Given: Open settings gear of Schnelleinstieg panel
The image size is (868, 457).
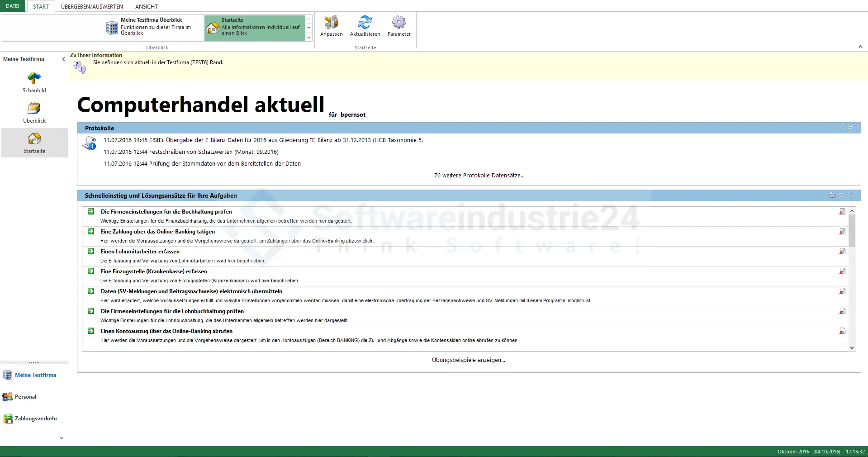Looking at the screenshot, I should pos(832,195).
